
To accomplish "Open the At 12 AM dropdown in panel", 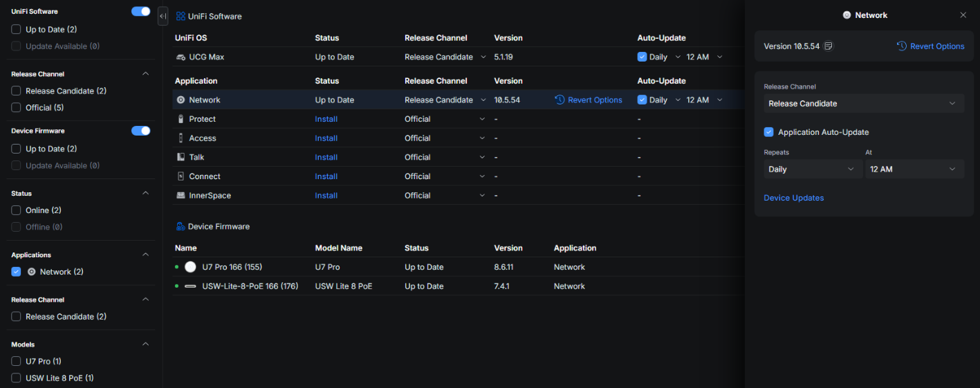I will (914, 169).
